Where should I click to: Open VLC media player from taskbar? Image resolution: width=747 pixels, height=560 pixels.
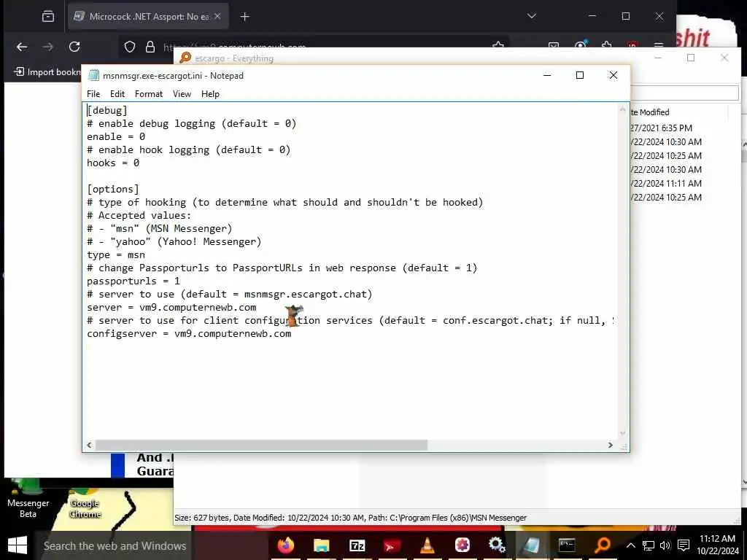pos(427,545)
